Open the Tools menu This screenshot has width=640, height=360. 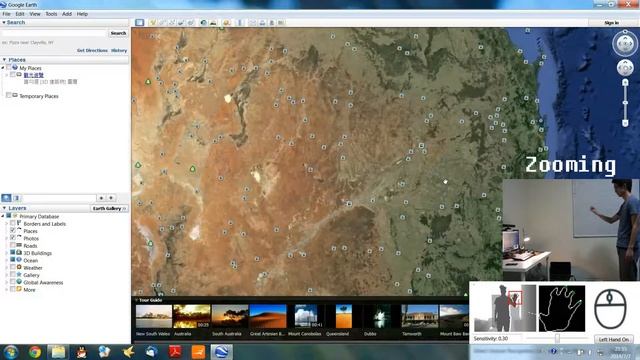[x=51, y=14]
